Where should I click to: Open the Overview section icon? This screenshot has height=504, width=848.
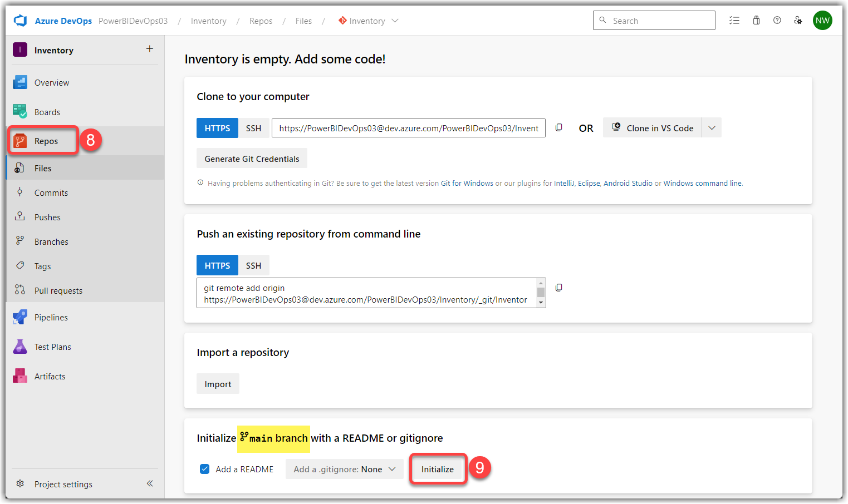[x=20, y=82]
